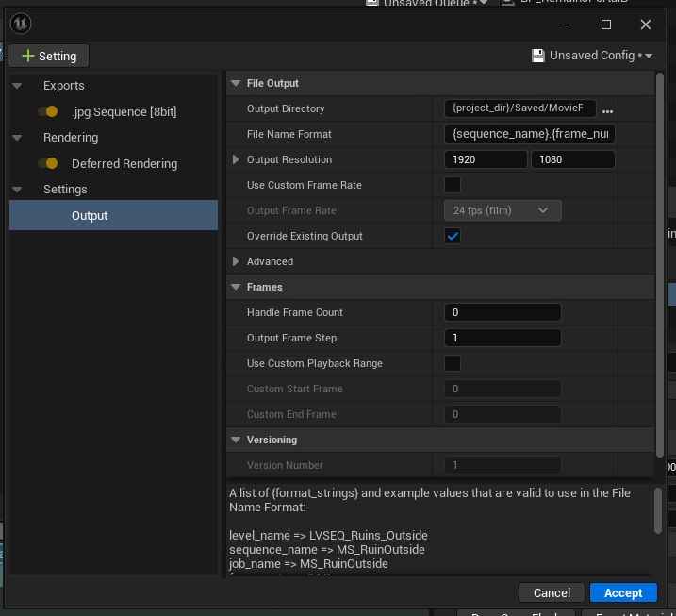This screenshot has width=676, height=616.
Task: Maximize the render settings window
Action: click(x=606, y=25)
